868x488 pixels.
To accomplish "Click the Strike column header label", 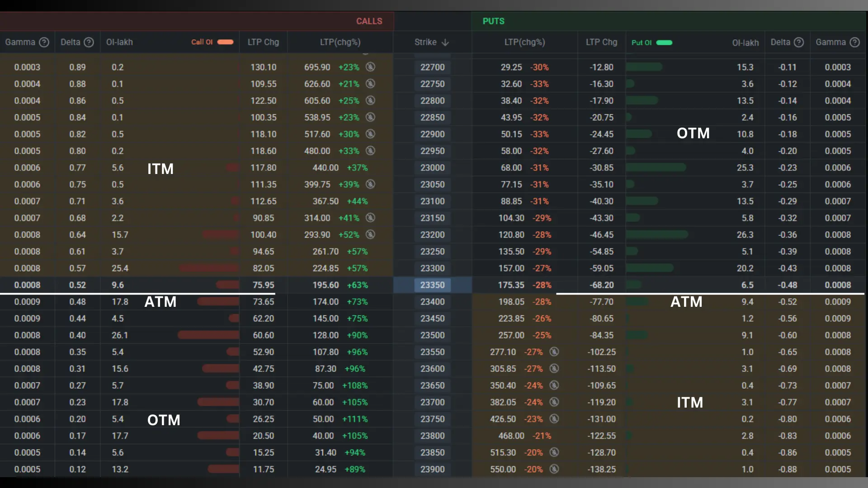I will (x=425, y=42).
